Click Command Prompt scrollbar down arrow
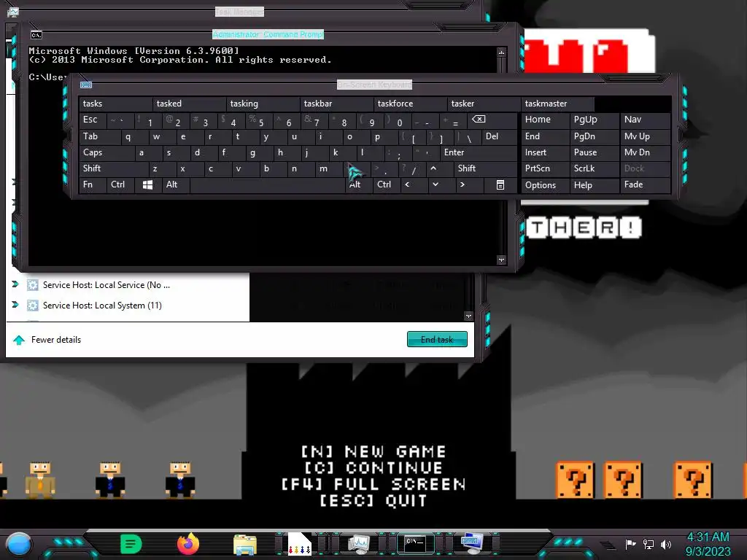 pyautogui.click(x=501, y=260)
